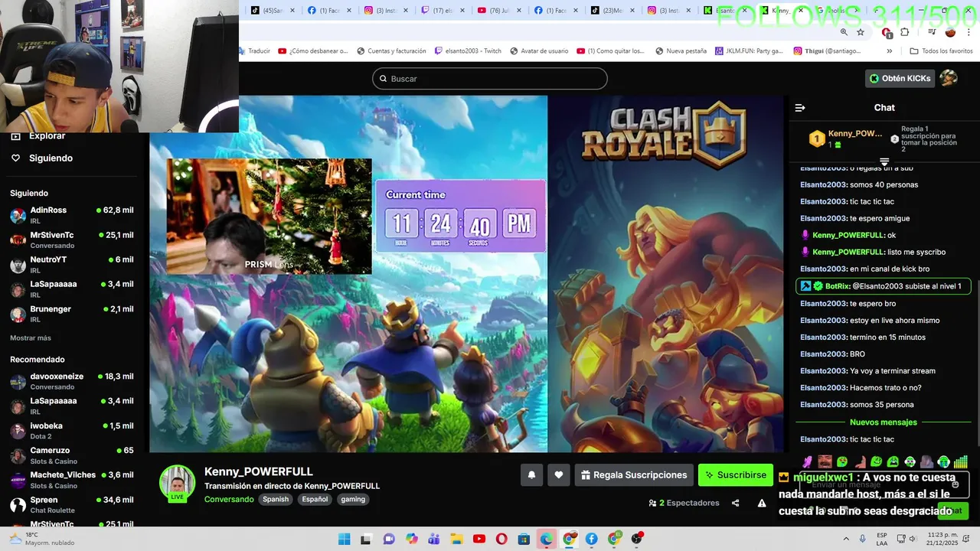
Task: Open AdinRoss channel from sidebar
Action: pos(72,215)
